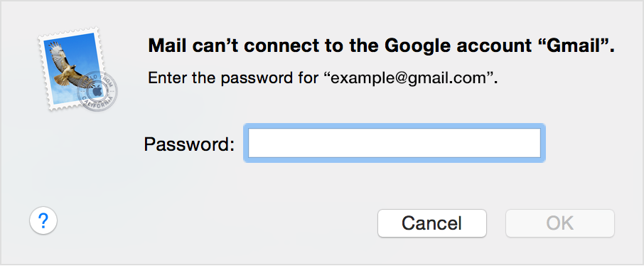Click the "example@gmail.com" address text
The width and height of the screenshot is (644, 266).
coord(407,78)
